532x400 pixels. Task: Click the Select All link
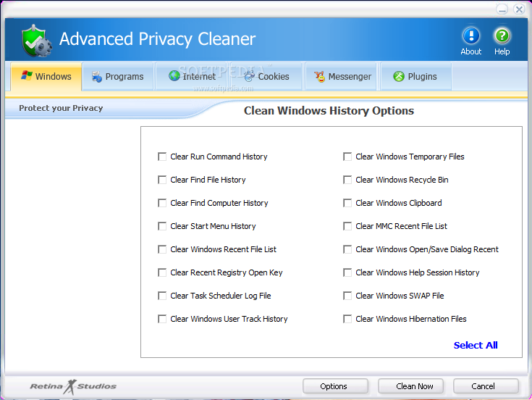476,346
